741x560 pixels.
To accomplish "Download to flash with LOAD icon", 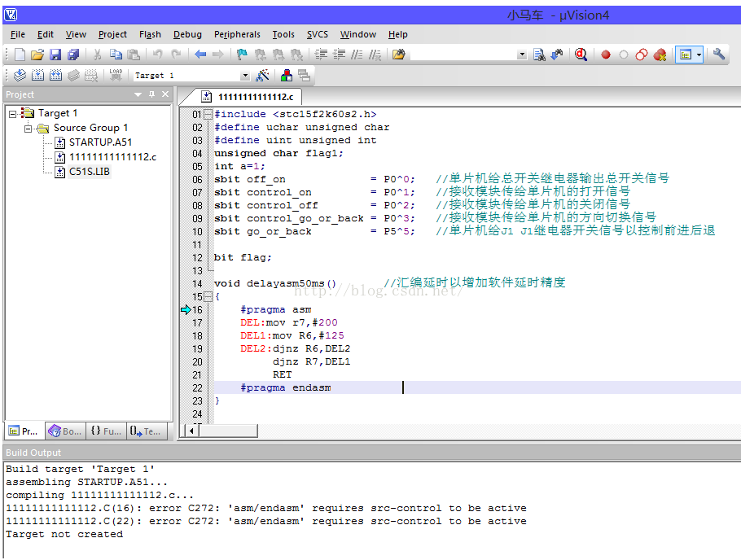I will [x=116, y=75].
